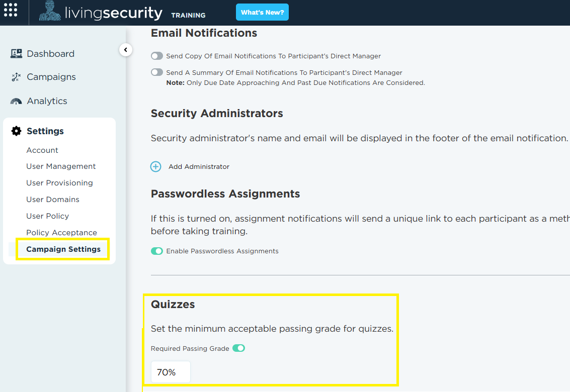Click the Analytics gauge icon
This screenshot has width=570, height=392.
[16, 101]
